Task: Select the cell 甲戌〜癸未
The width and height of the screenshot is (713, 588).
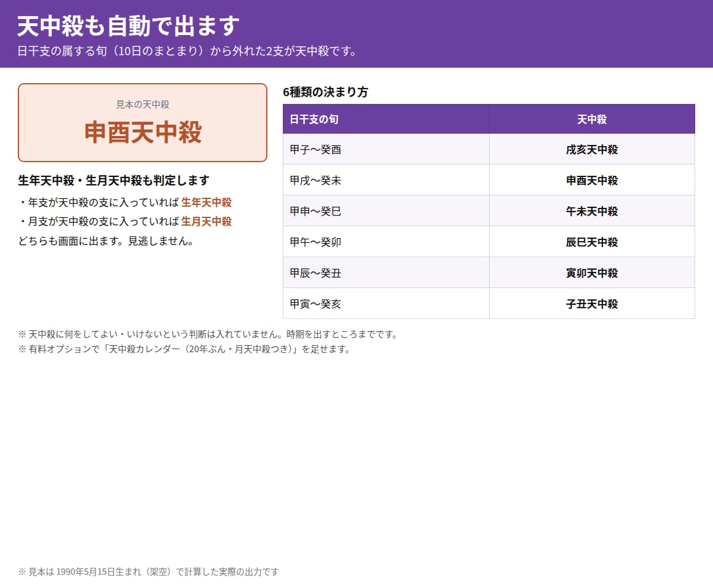Action: click(386, 181)
